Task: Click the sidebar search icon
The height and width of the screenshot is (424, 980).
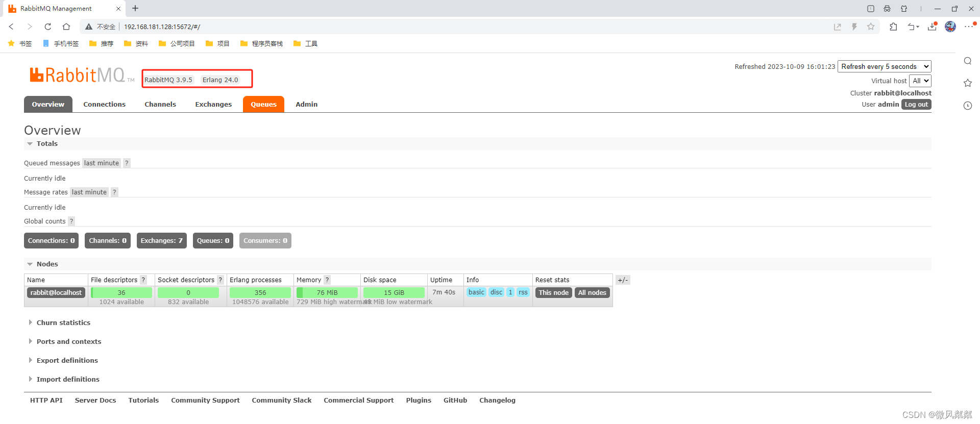Action: tap(968, 61)
